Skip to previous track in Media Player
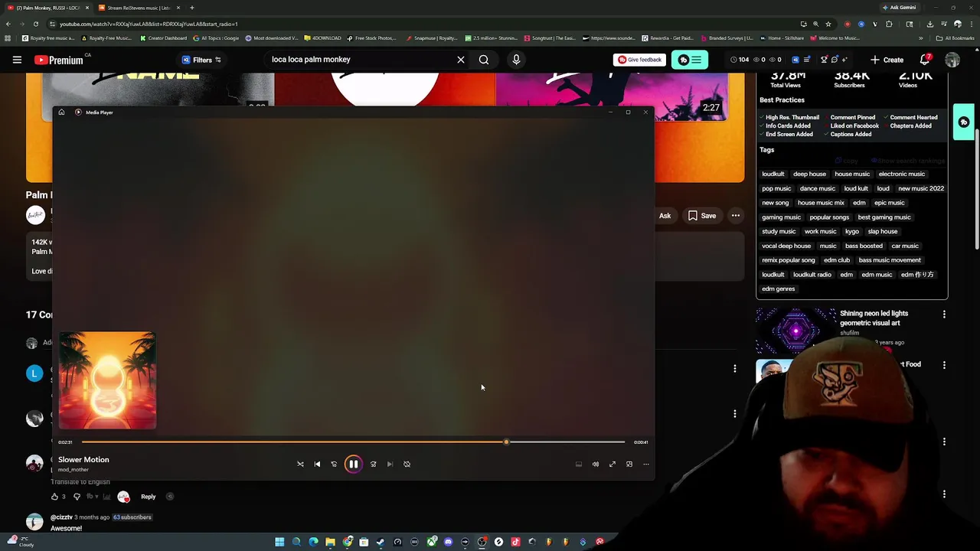Viewport: 980px width, 551px height. (317, 464)
